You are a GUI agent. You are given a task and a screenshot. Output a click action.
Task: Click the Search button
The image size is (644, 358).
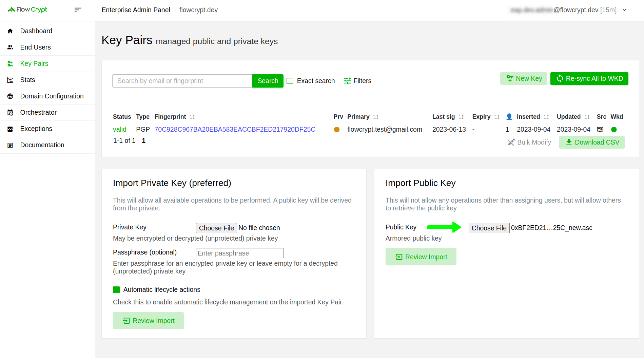pos(268,81)
